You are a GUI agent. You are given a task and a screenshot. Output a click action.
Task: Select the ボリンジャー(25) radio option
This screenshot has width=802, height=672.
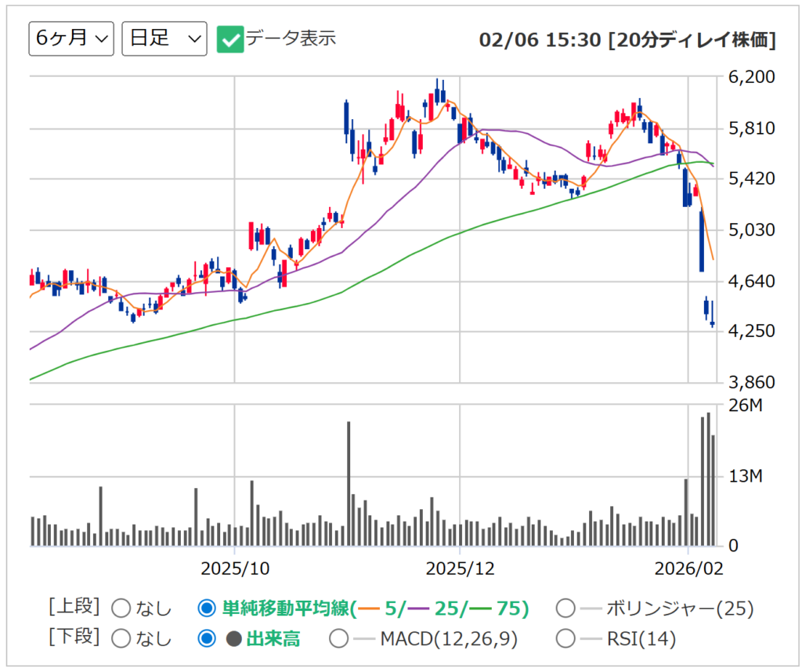click(565, 609)
